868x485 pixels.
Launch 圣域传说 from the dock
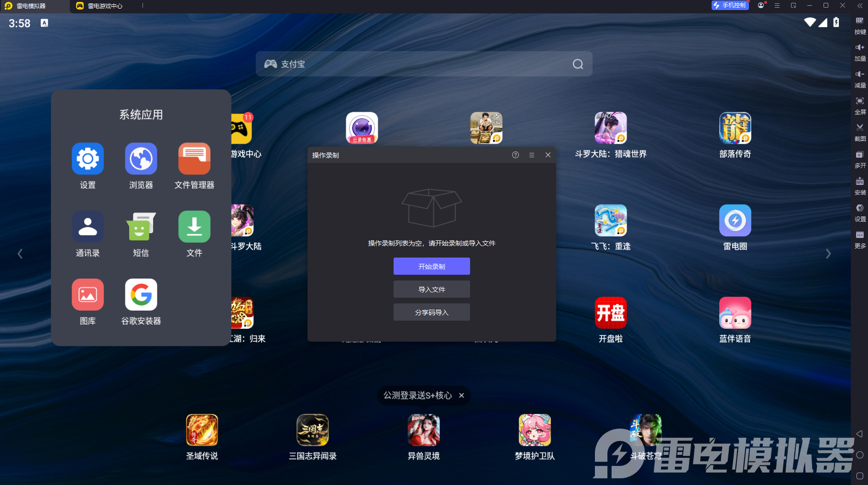pyautogui.click(x=202, y=430)
